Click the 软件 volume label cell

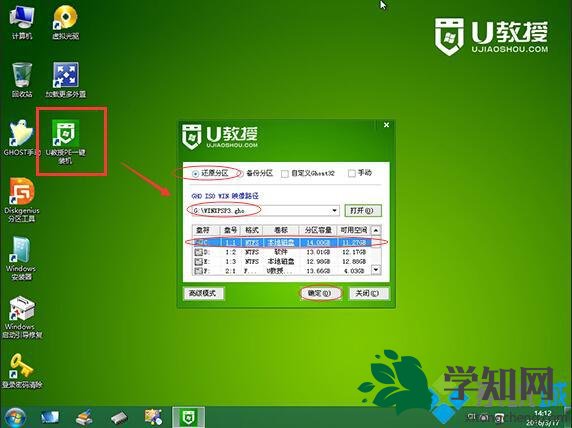tap(281, 252)
